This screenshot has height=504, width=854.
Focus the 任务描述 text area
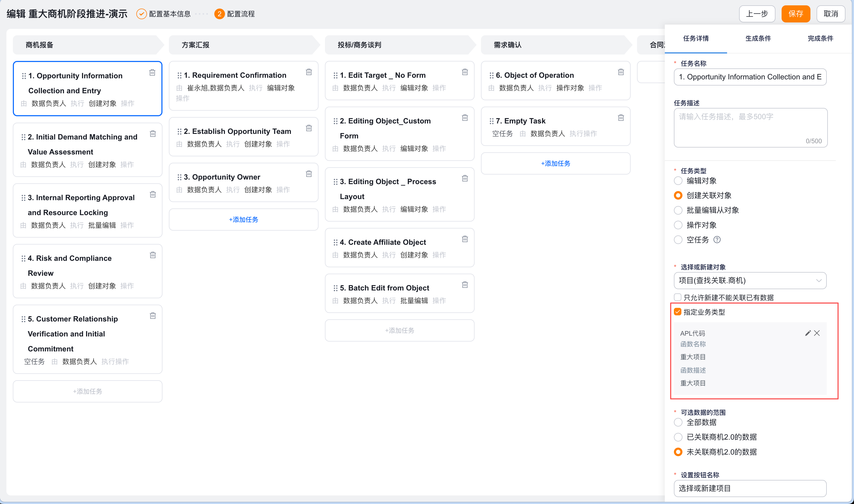750,128
